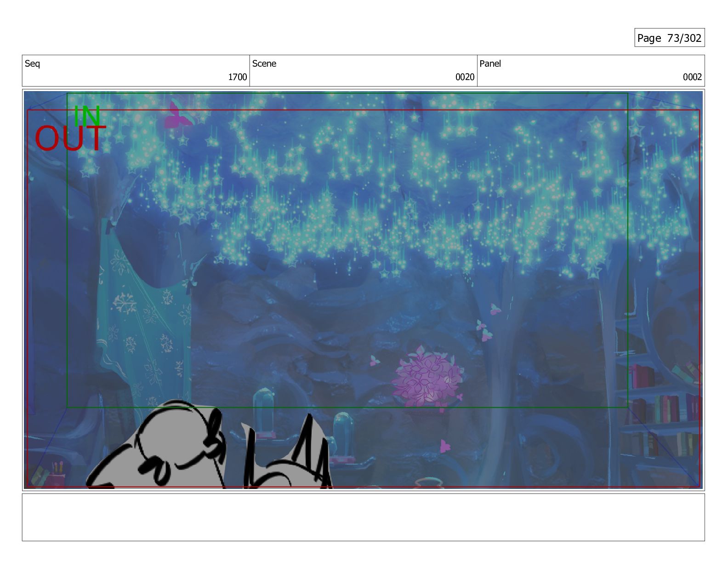This screenshot has height=563, width=728.
Task: Select the Seq header label
Action: pyautogui.click(x=32, y=63)
